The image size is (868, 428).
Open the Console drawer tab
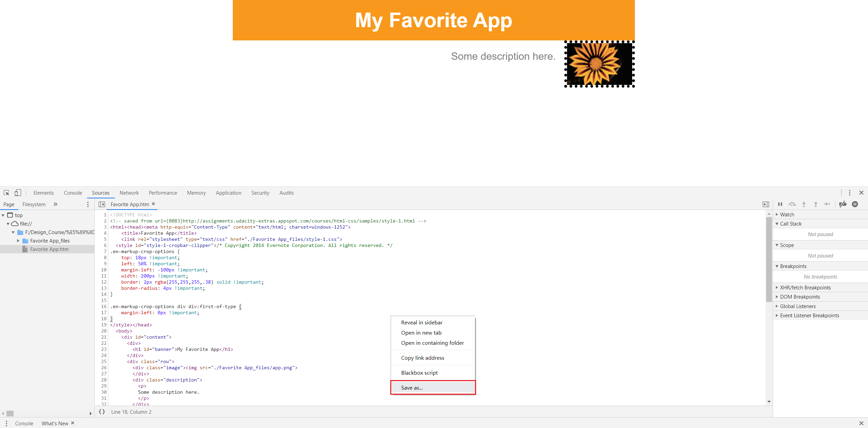click(x=24, y=423)
